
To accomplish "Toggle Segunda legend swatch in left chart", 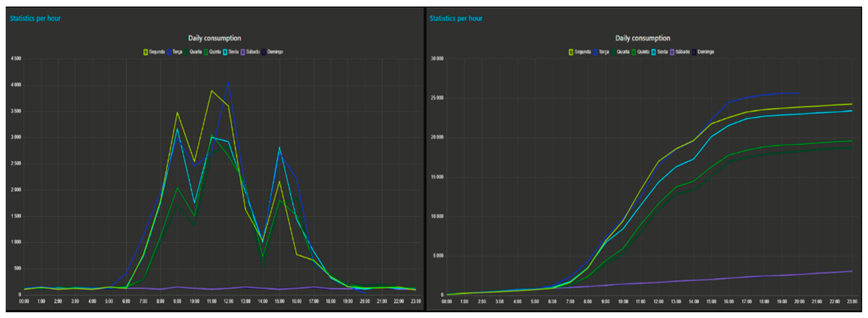I will pyautogui.click(x=146, y=52).
